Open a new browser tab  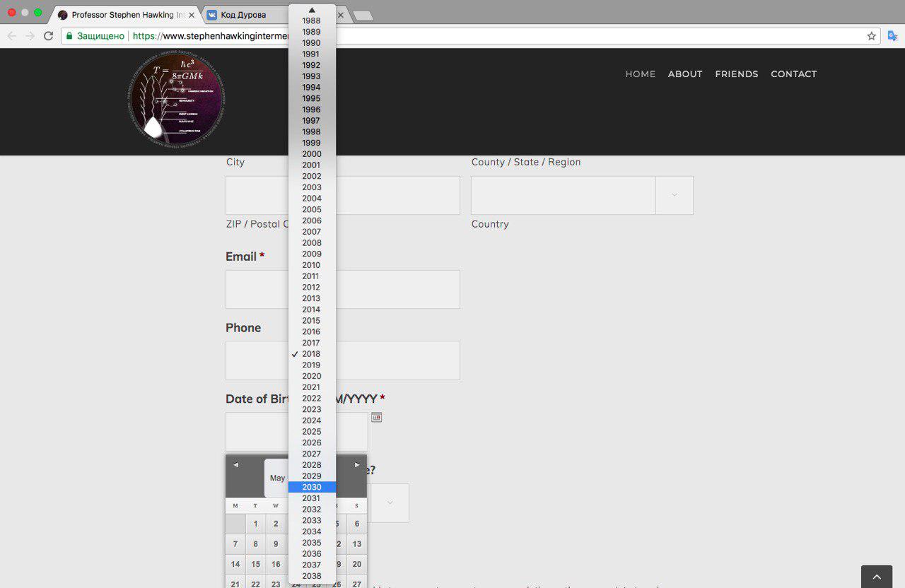click(363, 16)
